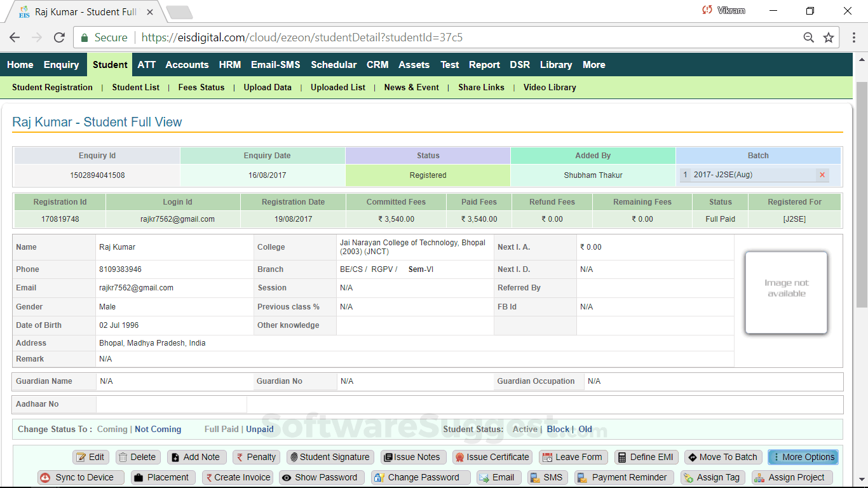Click the Payment Reminder icon

point(581,478)
